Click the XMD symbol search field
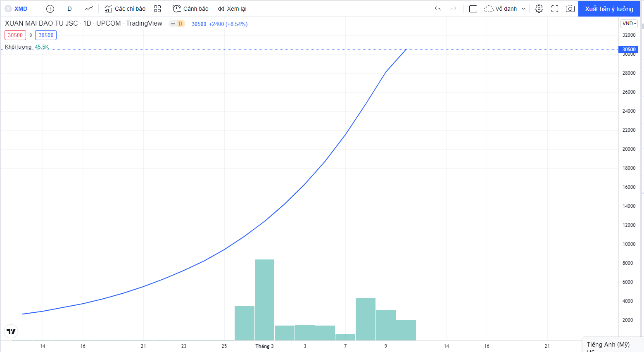This screenshot has height=352, width=644. [21, 9]
